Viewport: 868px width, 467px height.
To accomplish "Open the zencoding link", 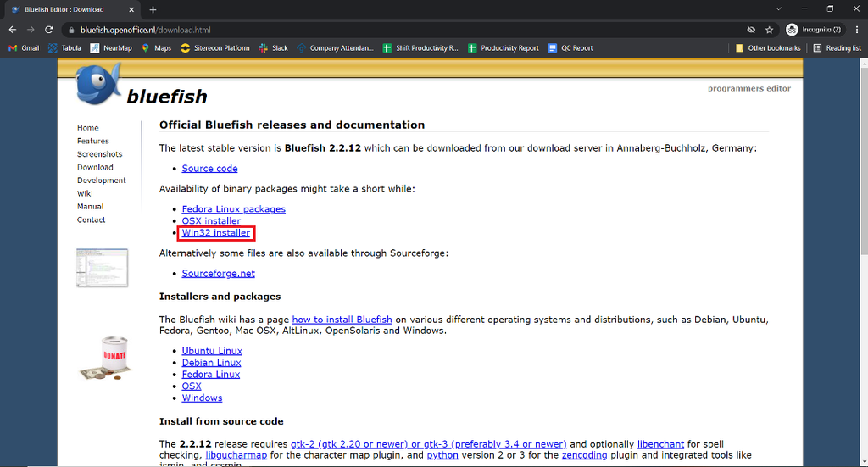I will click(584, 455).
